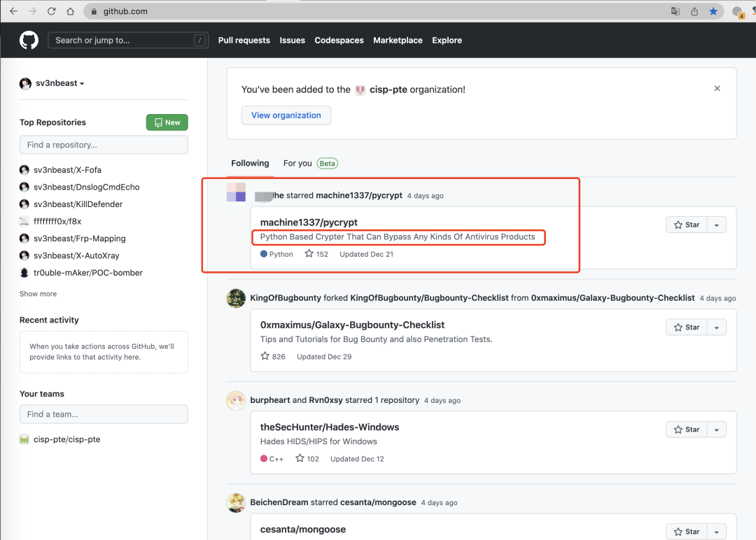The image size is (756, 540).
Task: Show more top repositories
Action: point(38,294)
